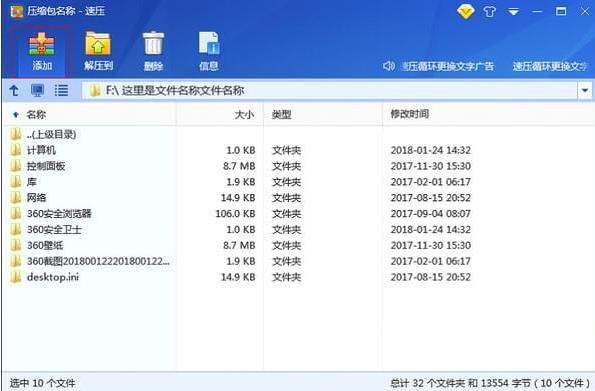Image resolution: width=595 pixels, height=391 pixels.
Task: Click folder icon beside 360截图 item
Action: pos(16,261)
